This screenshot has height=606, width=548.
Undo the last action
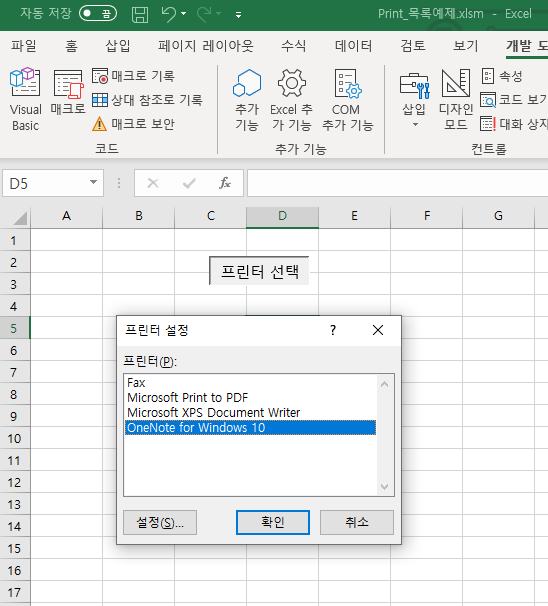click(x=168, y=14)
